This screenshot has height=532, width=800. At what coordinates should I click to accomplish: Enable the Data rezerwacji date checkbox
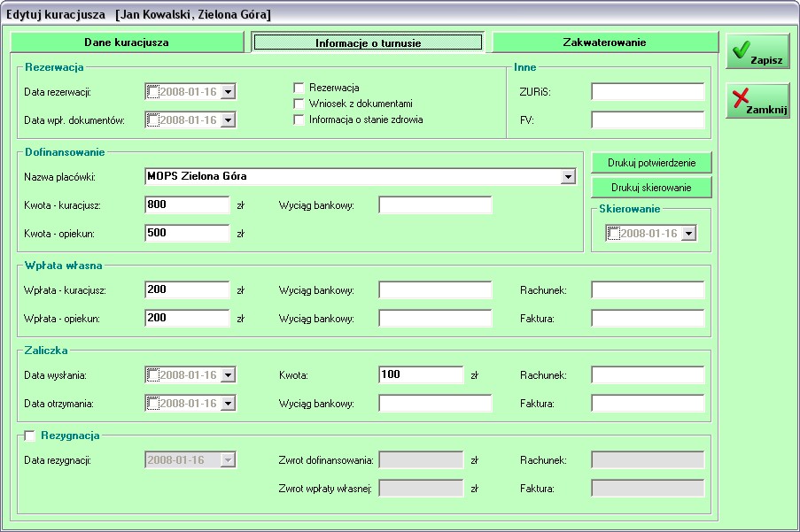[x=154, y=92]
